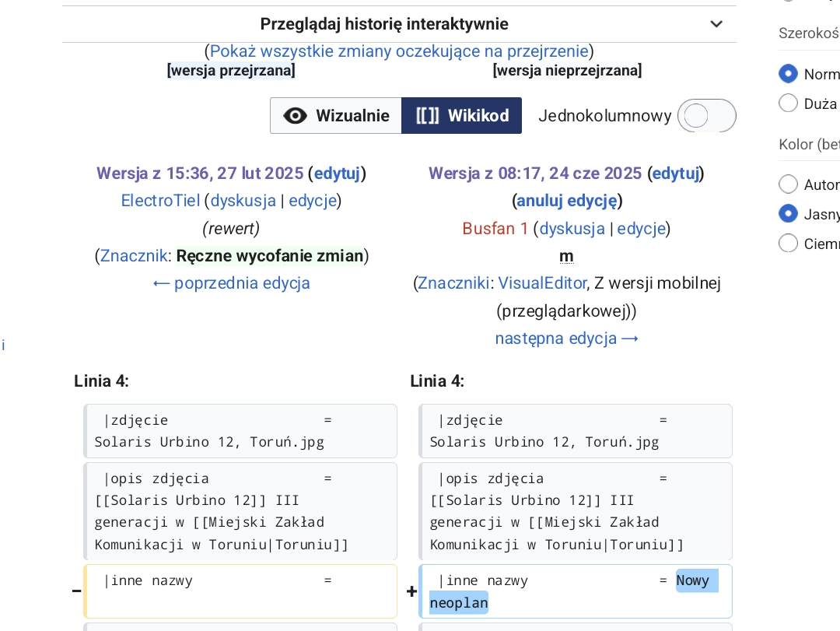Click the double-bracket Wikikod icon
This screenshot has height=631, width=840.
pos(428,116)
